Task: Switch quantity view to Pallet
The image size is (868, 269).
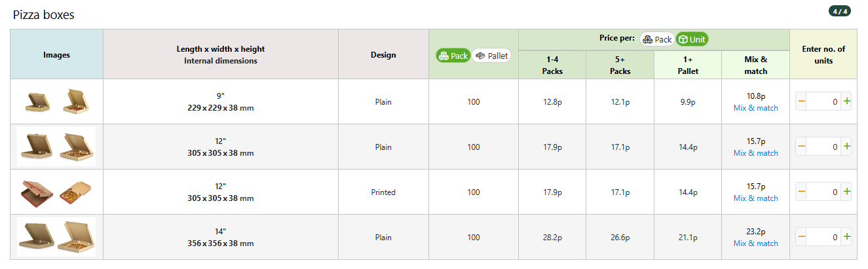Action: tap(491, 56)
